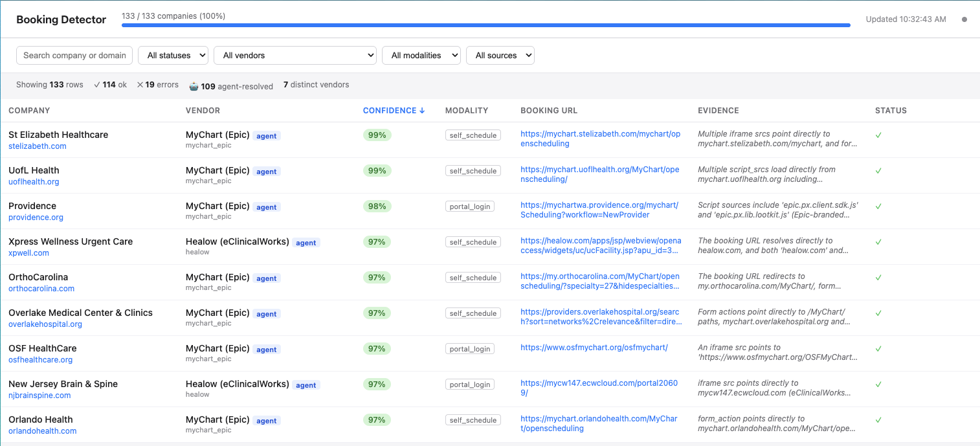Click the agent badge for New Jersey Brain & Spine
This screenshot has width=980, height=446.
306,385
